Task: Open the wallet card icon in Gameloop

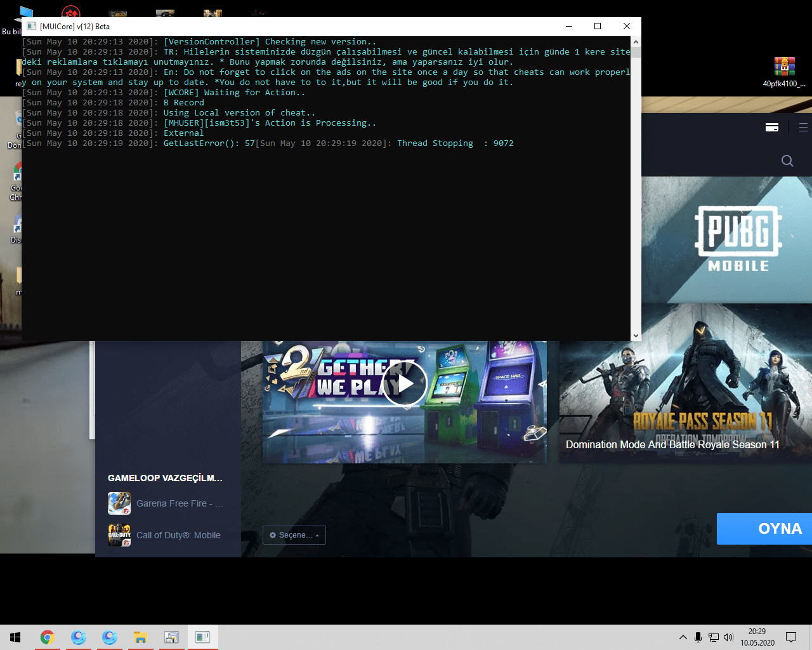Action: [x=772, y=128]
